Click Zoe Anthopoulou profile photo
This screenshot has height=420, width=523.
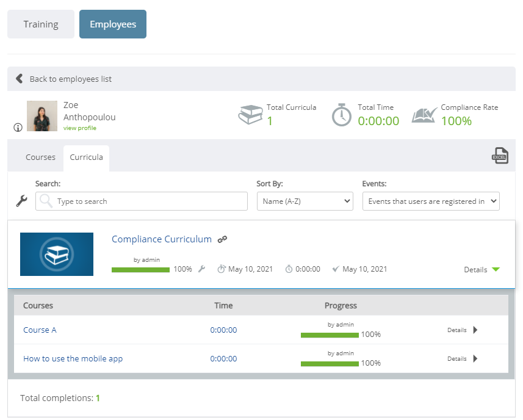[x=42, y=116]
